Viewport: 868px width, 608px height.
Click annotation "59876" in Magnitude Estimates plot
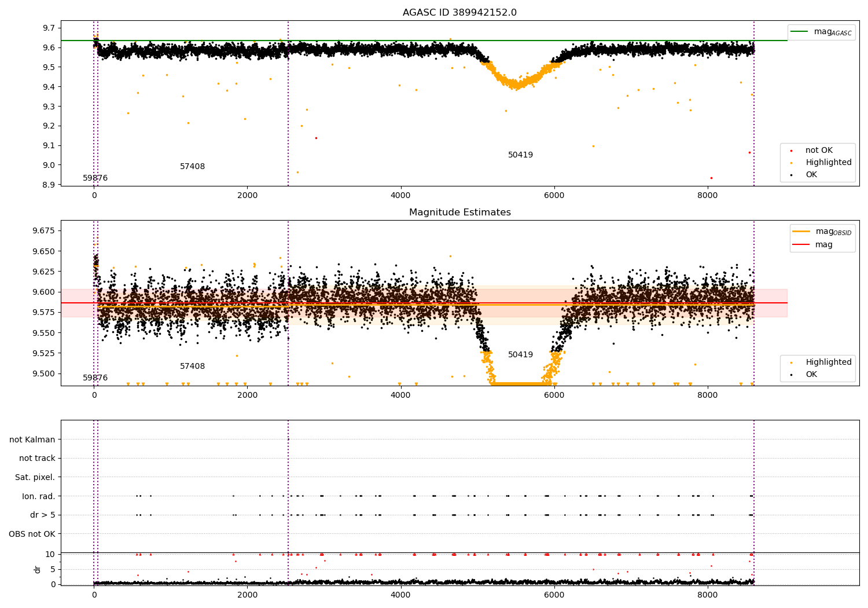click(x=95, y=378)
